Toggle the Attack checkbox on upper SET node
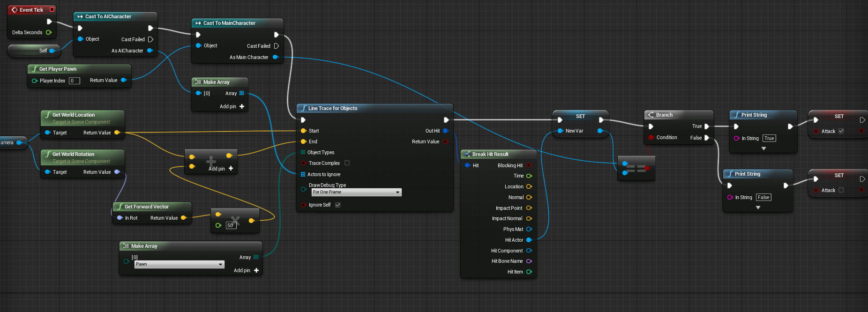 (x=841, y=131)
